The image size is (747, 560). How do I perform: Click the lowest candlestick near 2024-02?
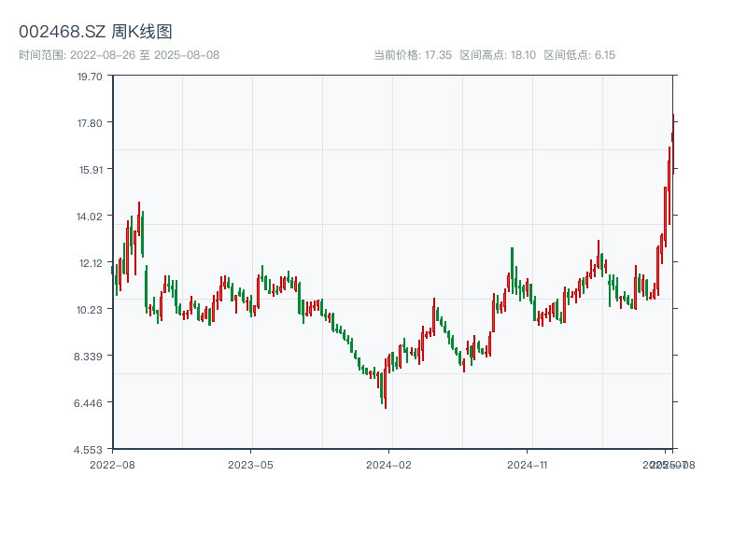click(385, 392)
